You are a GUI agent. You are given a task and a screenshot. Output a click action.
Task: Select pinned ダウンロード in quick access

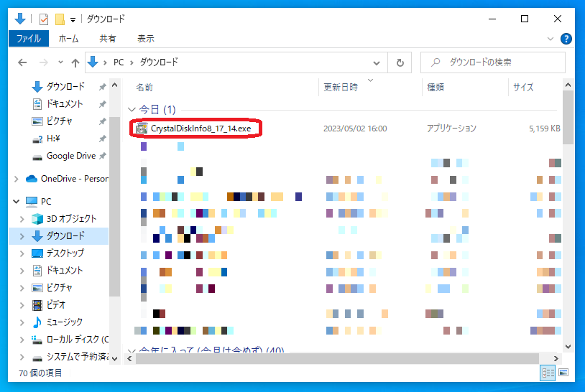point(65,86)
